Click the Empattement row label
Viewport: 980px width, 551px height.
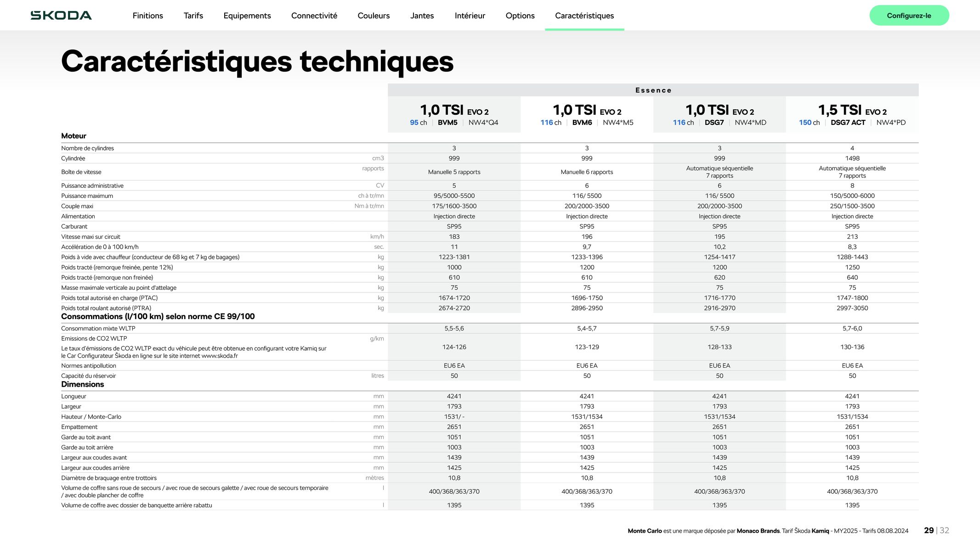pos(79,427)
